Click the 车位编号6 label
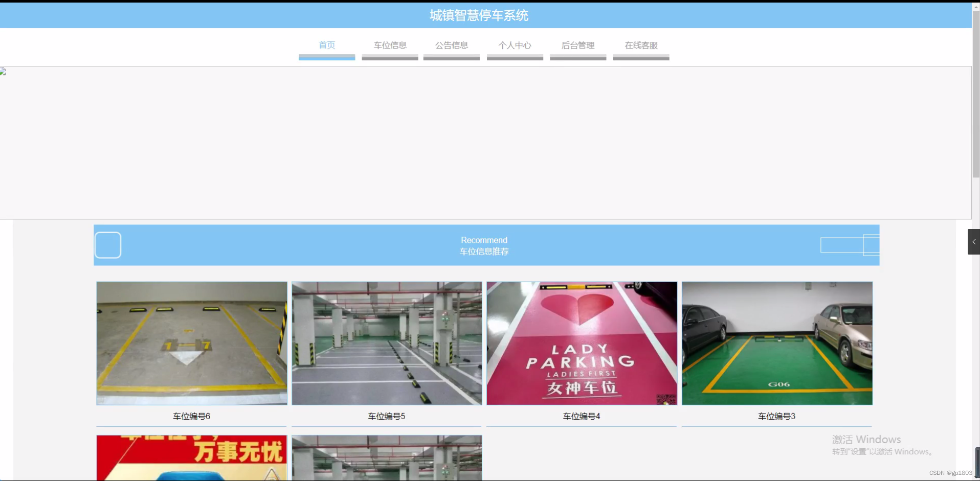This screenshot has height=481, width=980. tap(192, 417)
